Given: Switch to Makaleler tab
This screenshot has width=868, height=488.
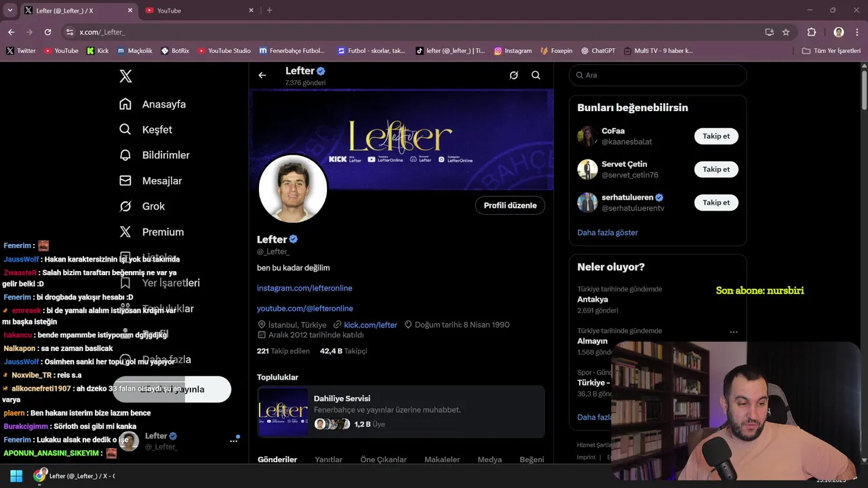Looking at the screenshot, I should (x=442, y=460).
